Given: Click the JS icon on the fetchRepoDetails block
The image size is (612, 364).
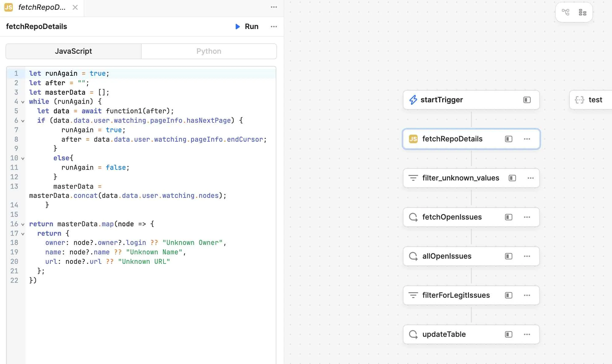Looking at the screenshot, I should [413, 139].
